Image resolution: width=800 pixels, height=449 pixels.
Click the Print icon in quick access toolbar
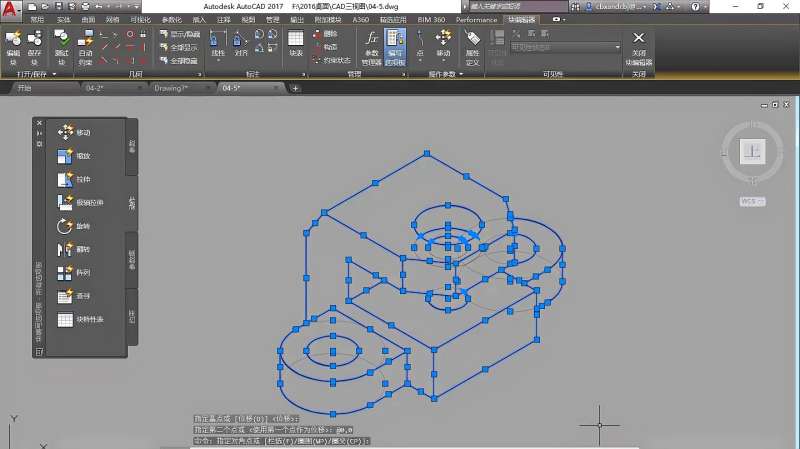85,7
